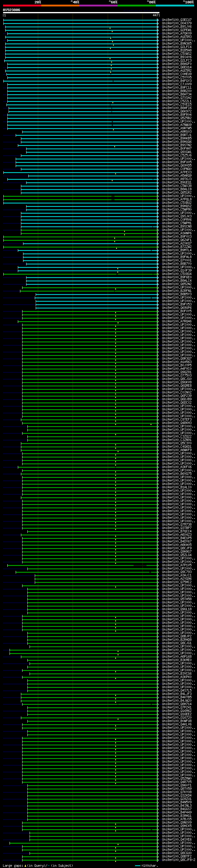Click the label UniRef100_A7P1V5
Image resolution: width=197 pixels, height=868 pixels.
176,565
